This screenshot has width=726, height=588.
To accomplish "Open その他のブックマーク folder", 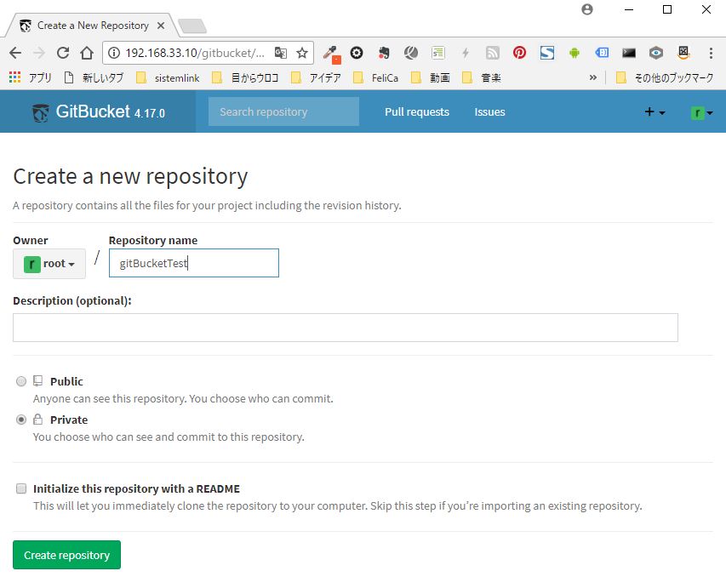I will tap(665, 77).
